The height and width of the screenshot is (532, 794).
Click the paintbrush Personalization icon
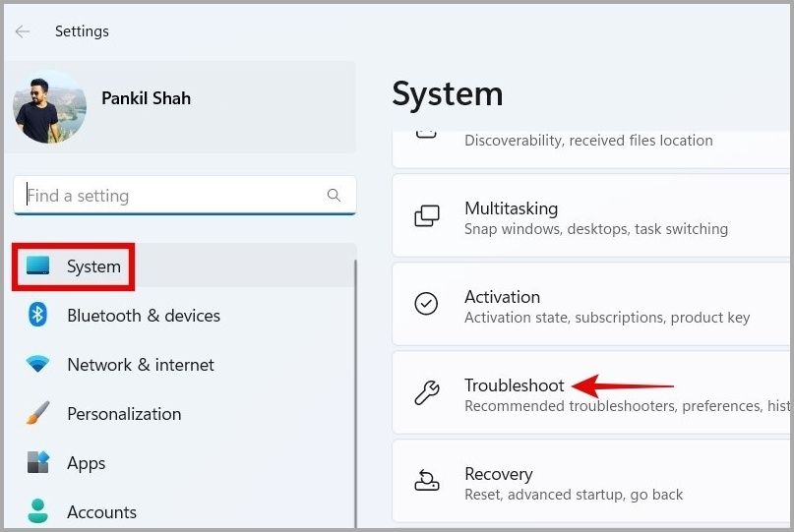[x=38, y=413]
